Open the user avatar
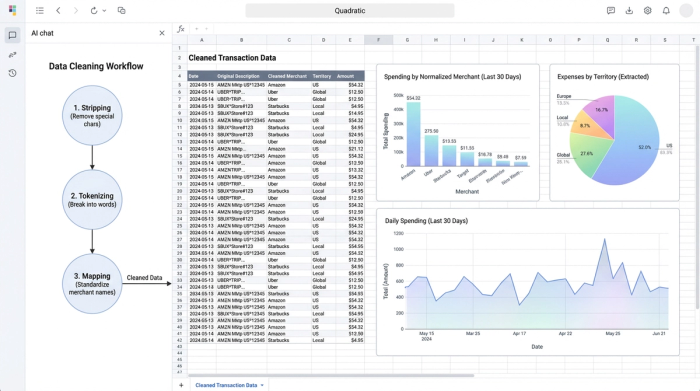This screenshot has height=391, width=700. coord(686,10)
